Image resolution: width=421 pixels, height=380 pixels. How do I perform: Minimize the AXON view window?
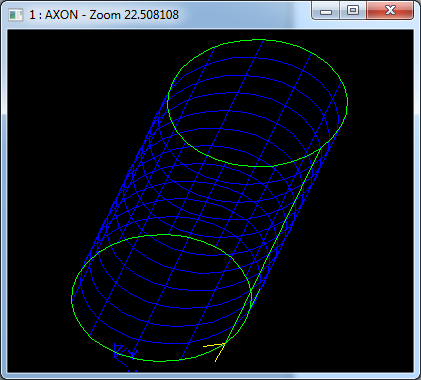(326, 11)
